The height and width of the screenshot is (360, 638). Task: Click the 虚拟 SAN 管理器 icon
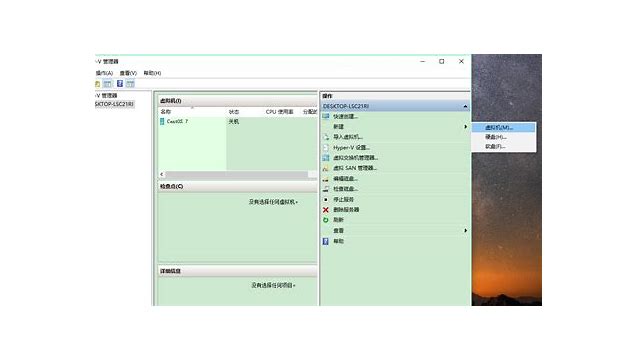pyautogui.click(x=326, y=168)
